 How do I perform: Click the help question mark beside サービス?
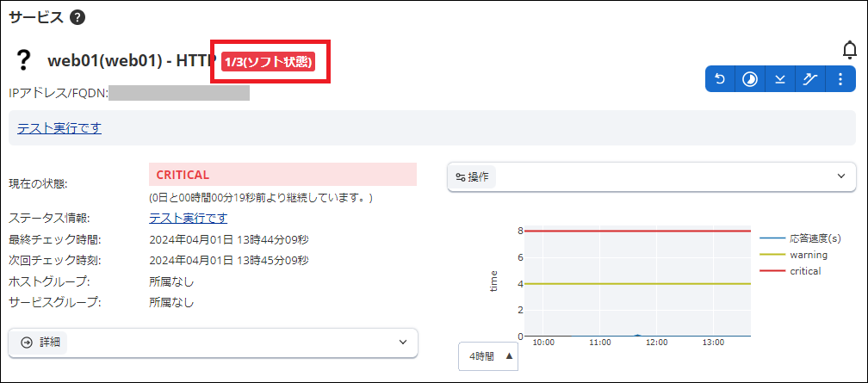coord(77,17)
